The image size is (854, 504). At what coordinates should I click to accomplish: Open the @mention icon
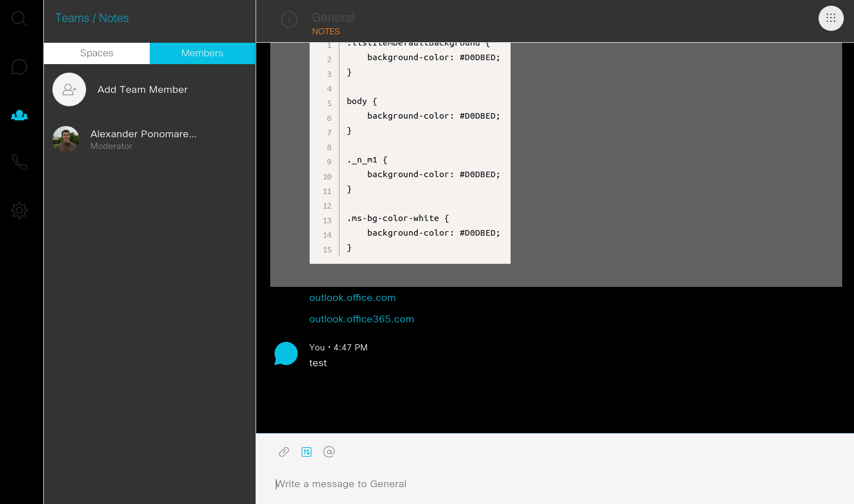point(329,452)
